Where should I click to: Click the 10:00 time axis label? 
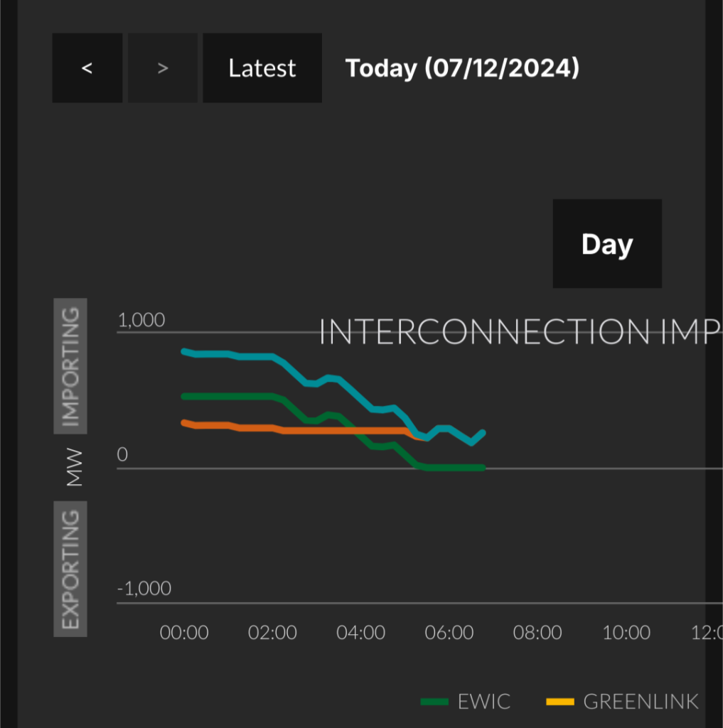tap(626, 632)
